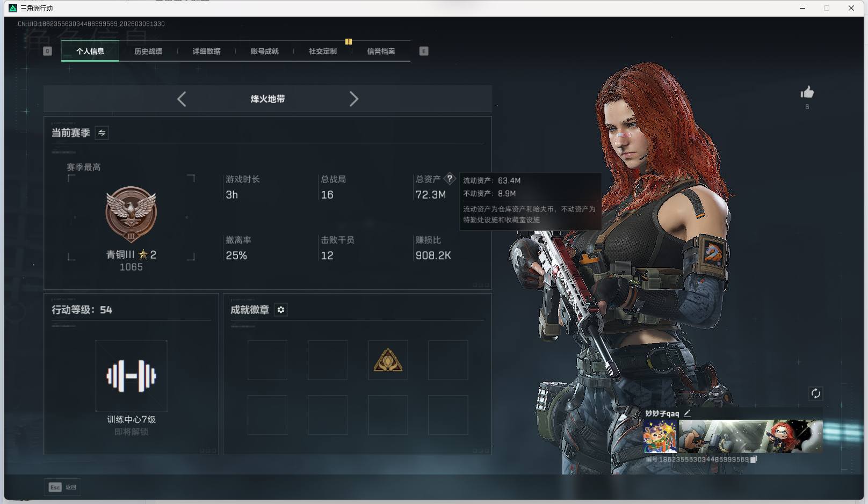Click the rank score 1065
868x504 pixels.
pyautogui.click(x=131, y=267)
